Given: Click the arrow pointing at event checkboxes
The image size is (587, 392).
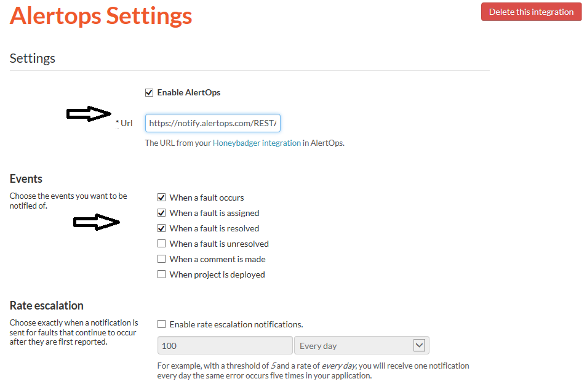Looking at the screenshot, I should point(96,223).
